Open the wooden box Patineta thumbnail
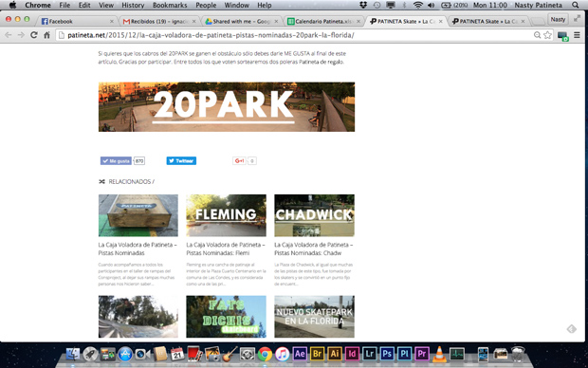 (x=138, y=215)
